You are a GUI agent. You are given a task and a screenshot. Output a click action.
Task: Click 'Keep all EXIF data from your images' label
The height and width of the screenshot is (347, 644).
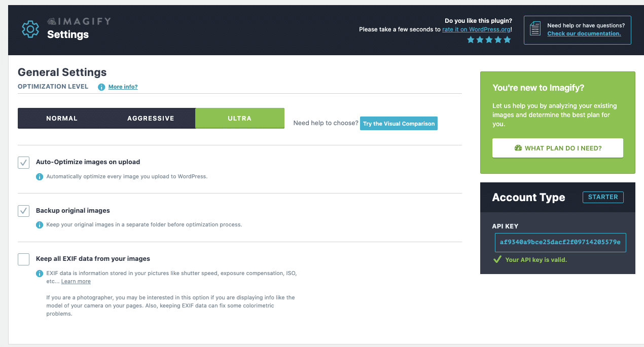pyautogui.click(x=93, y=259)
